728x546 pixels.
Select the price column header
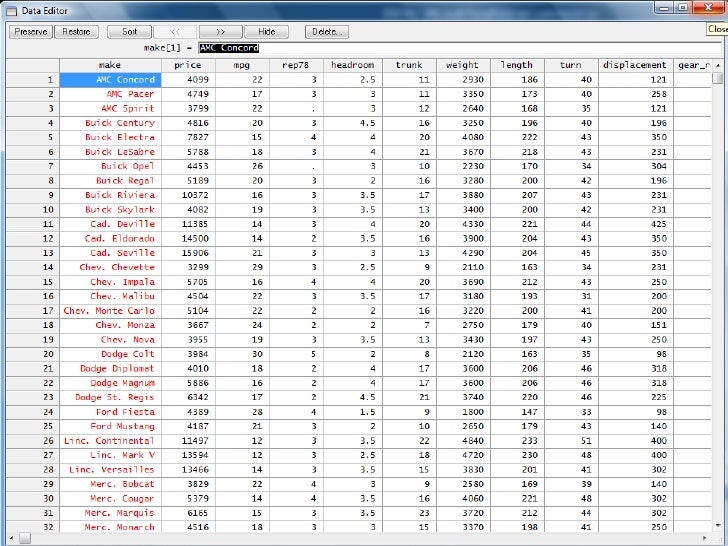(x=188, y=65)
